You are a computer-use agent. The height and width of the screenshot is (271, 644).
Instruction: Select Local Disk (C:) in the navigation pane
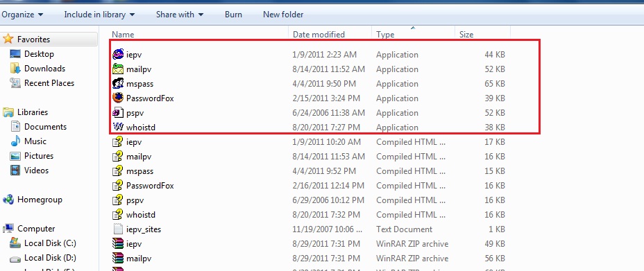tap(50, 243)
